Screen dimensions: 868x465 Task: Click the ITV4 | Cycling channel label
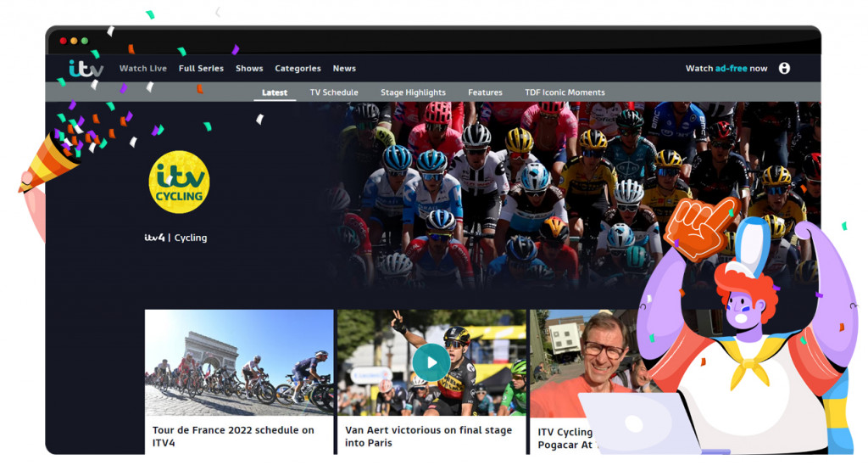tap(175, 238)
